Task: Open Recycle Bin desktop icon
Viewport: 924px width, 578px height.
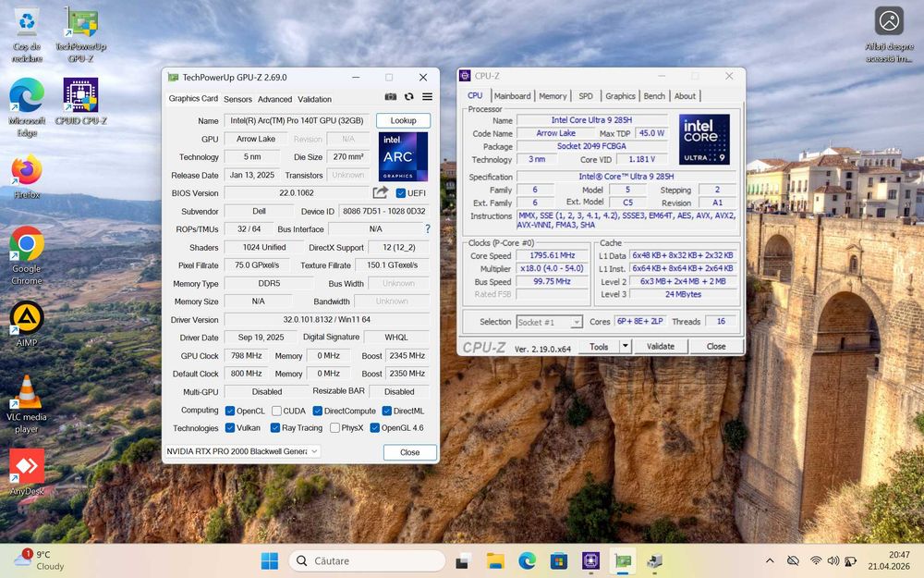Action: pyautogui.click(x=27, y=34)
